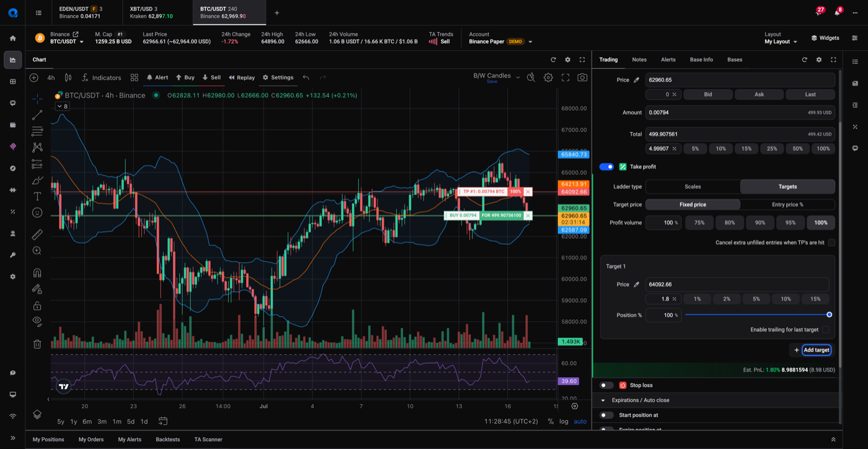
Task: Select the trend line drawing tool
Action: click(x=37, y=115)
